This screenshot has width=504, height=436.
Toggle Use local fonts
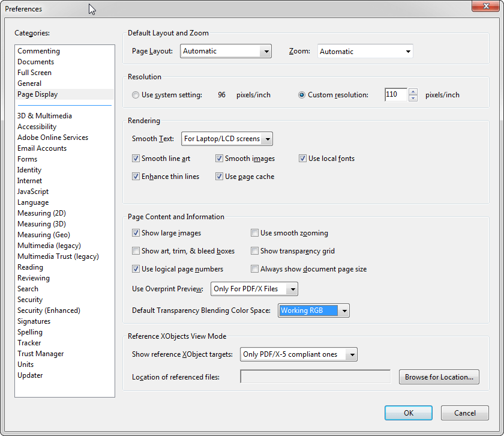coord(303,159)
